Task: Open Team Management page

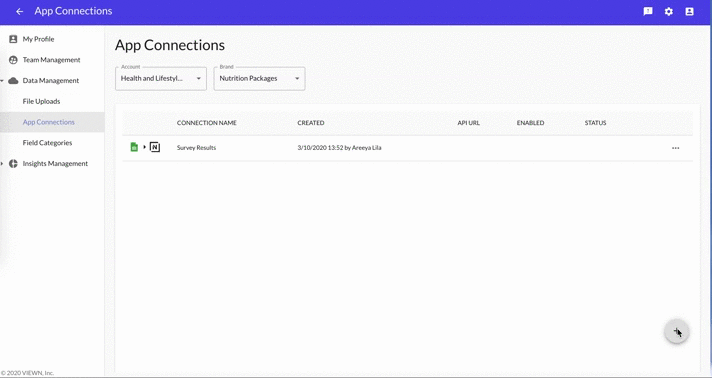Action: pos(51,60)
